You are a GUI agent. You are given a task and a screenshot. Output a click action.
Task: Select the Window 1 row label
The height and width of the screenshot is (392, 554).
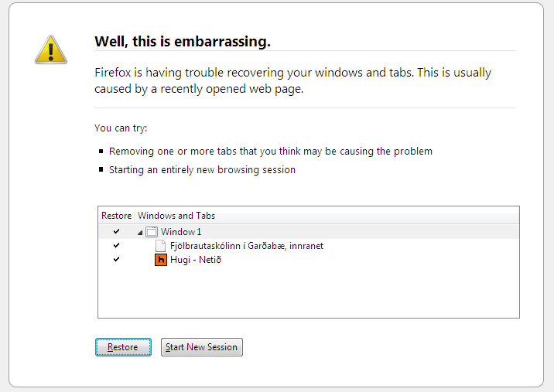click(x=181, y=232)
